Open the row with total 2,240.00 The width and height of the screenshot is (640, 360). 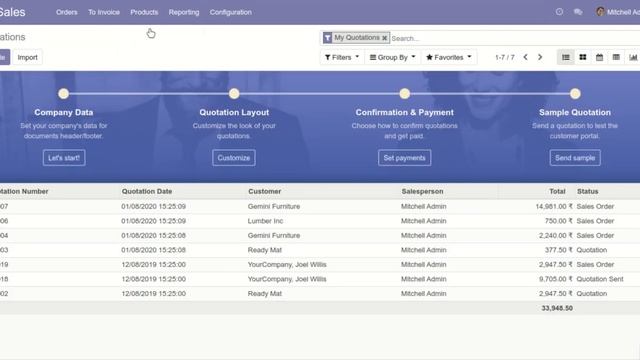point(320,236)
